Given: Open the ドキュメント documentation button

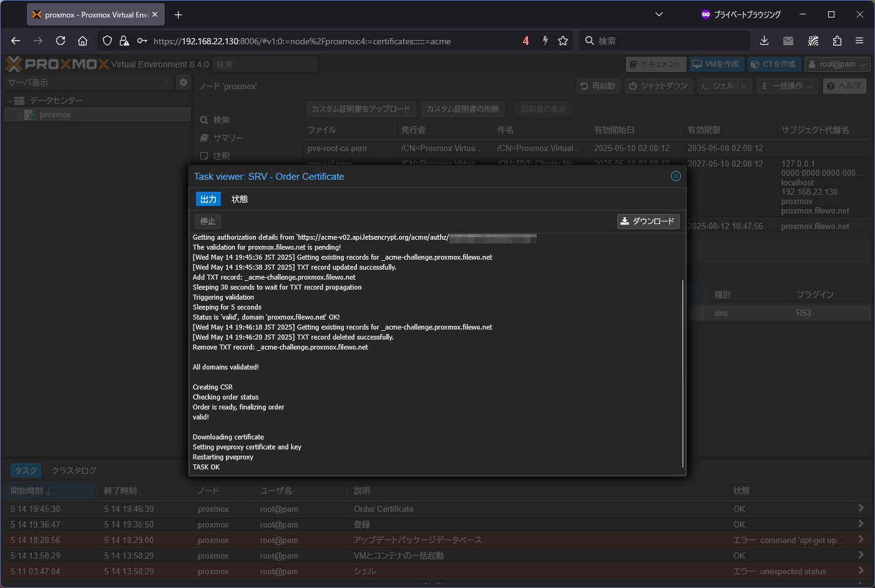Looking at the screenshot, I should (x=655, y=64).
